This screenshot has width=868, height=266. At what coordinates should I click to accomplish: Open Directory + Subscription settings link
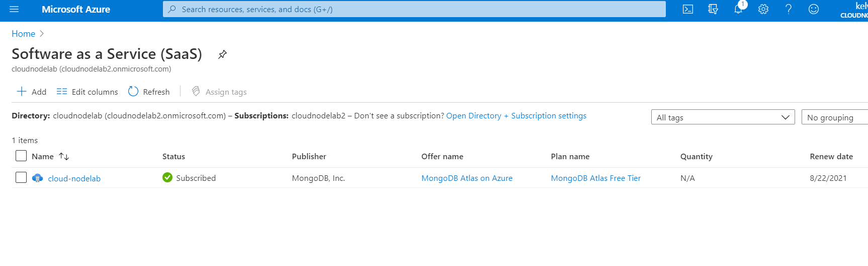pos(516,115)
